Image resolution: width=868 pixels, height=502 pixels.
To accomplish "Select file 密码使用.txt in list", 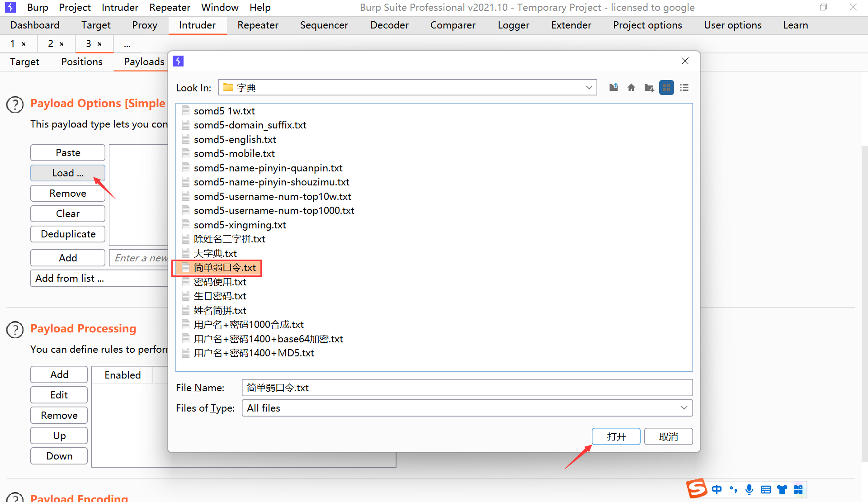I will coord(220,282).
